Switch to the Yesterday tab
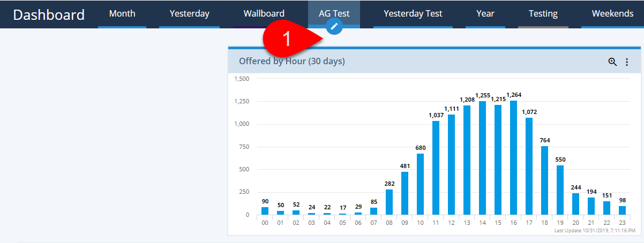Viewport: 644px width, 243px height. [x=189, y=14]
